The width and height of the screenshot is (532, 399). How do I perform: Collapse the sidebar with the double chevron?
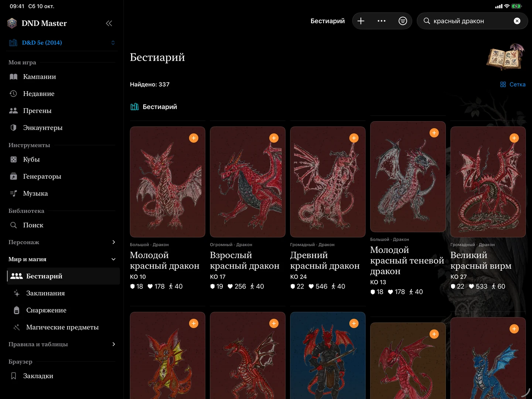[109, 23]
